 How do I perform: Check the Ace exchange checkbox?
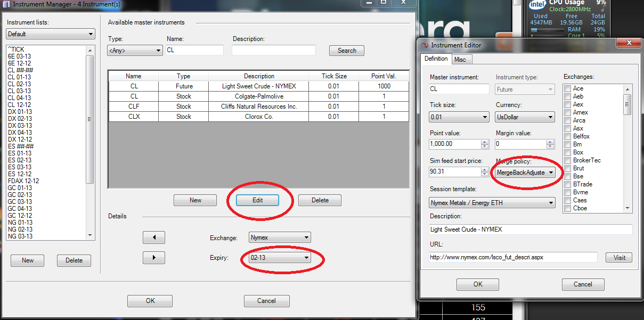click(x=568, y=88)
